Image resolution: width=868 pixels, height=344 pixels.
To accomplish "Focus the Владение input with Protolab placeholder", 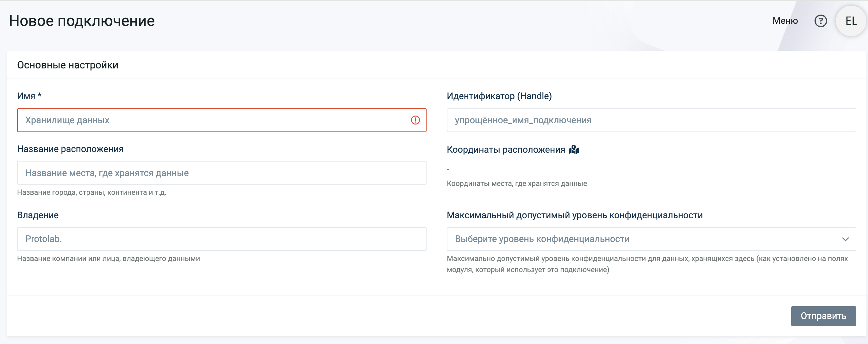I will coord(222,239).
